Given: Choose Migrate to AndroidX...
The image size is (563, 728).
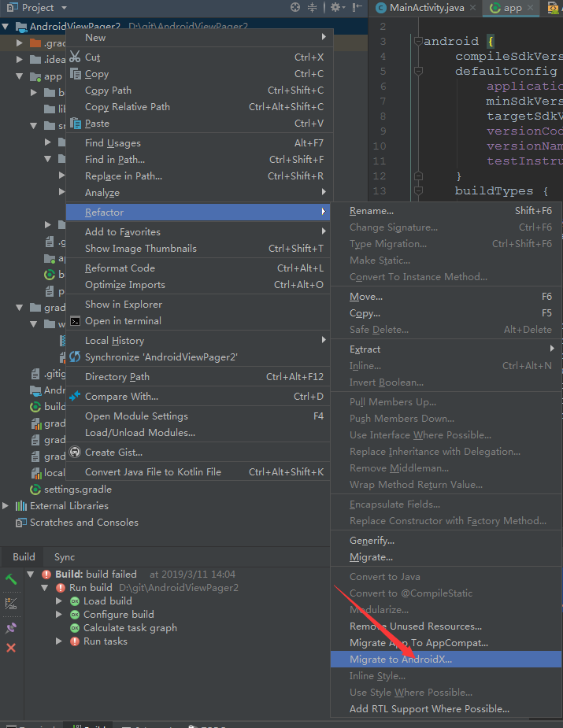Looking at the screenshot, I should (446, 660).
